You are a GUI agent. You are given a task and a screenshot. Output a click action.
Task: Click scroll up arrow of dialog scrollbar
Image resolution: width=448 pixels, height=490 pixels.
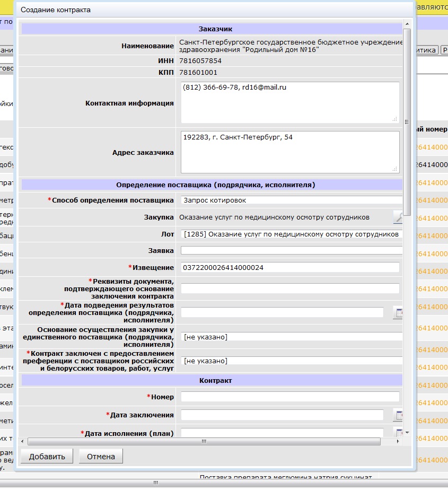tap(407, 24)
